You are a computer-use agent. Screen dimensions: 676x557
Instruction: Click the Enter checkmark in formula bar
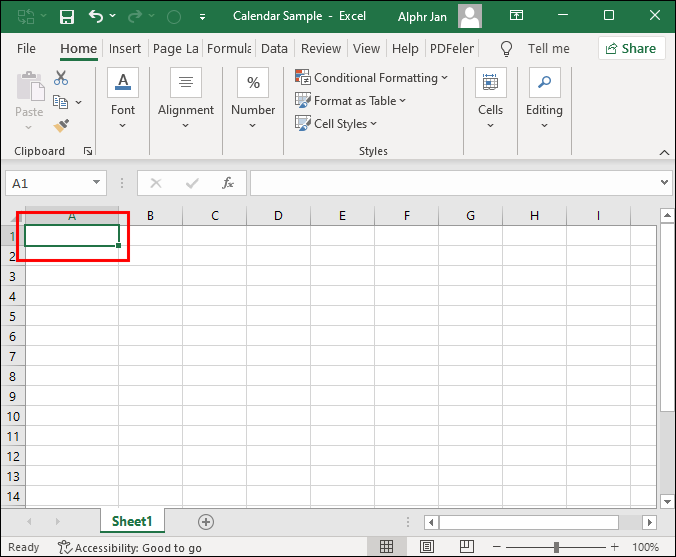[192, 184]
